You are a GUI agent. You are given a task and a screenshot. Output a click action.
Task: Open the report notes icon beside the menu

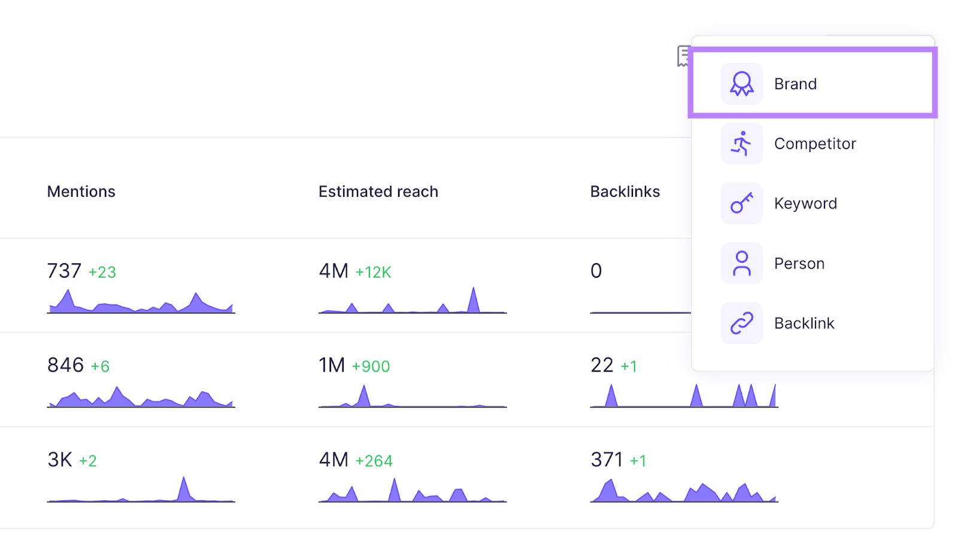pos(683,56)
